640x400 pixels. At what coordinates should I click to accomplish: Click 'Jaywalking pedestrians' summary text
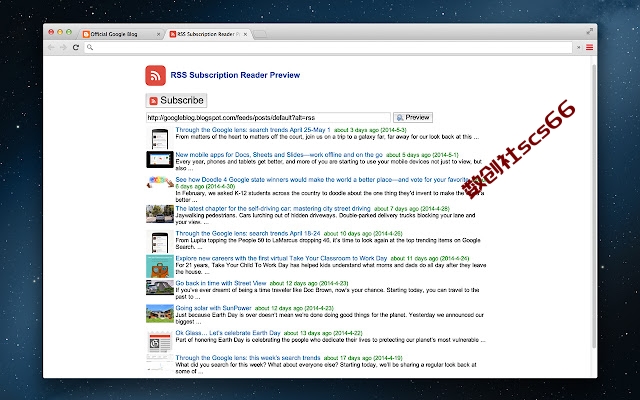(x=325, y=219)
